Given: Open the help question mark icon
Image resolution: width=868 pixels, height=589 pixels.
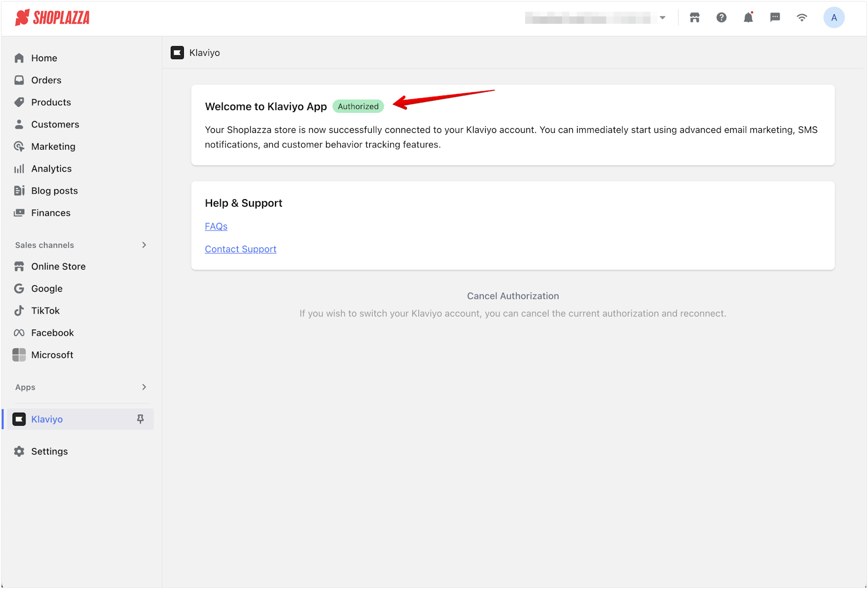Looking at the screenshot, I should [x=722, y=18].
